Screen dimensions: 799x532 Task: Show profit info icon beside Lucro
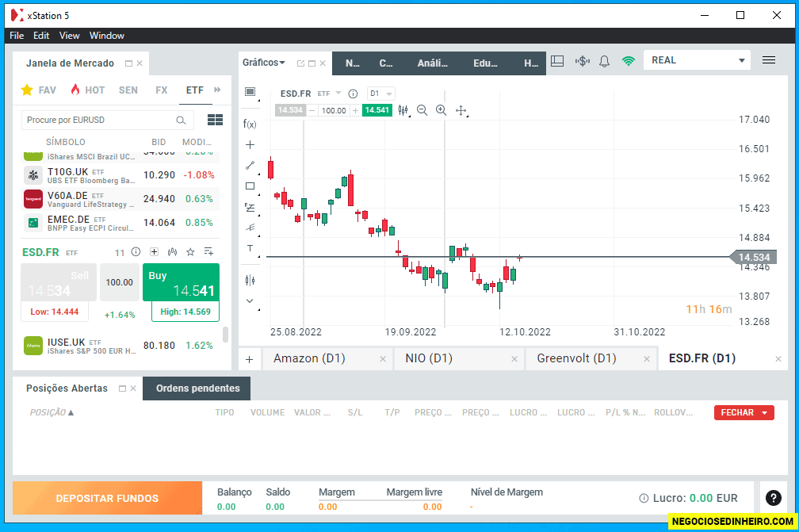(x=644, y=499)
